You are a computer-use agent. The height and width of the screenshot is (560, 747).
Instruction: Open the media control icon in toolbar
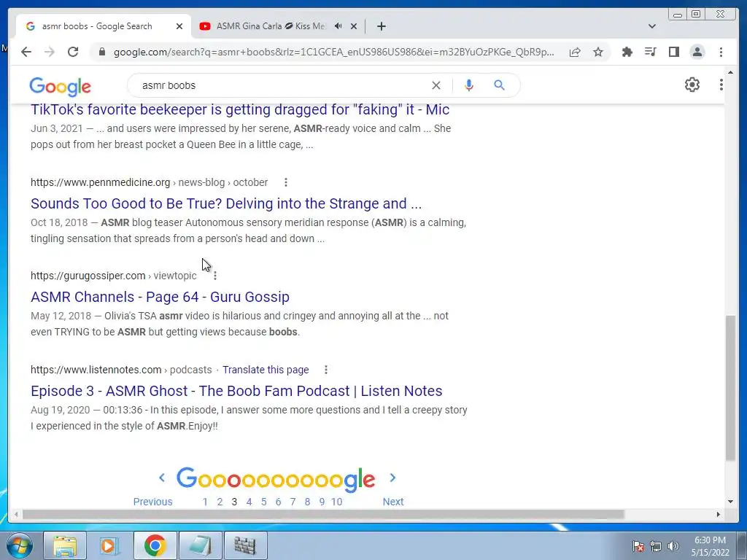(x=650, y=52)
